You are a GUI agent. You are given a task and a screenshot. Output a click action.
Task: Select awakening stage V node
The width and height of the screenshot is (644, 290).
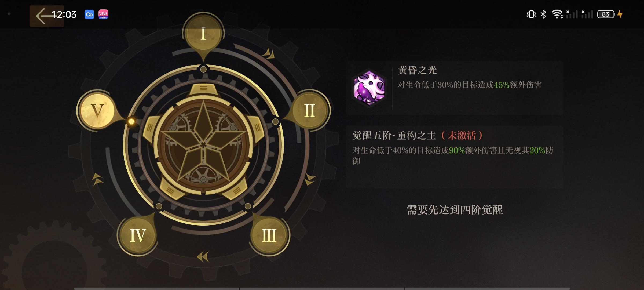pyautogui.click(x=97, y=111)
